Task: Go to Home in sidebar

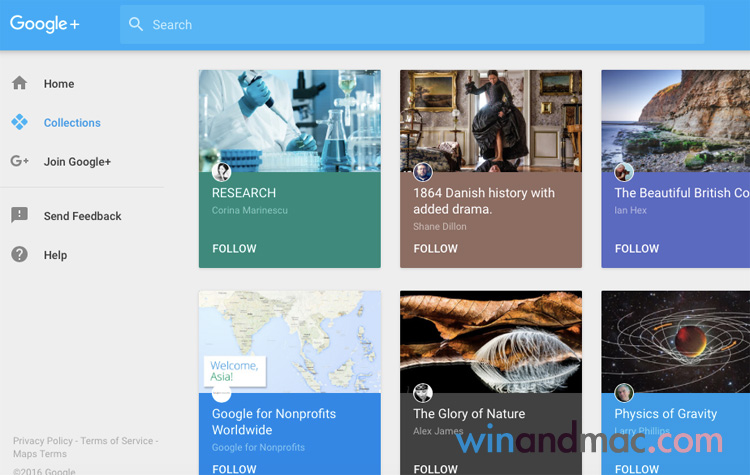Action: pos(59,84)
